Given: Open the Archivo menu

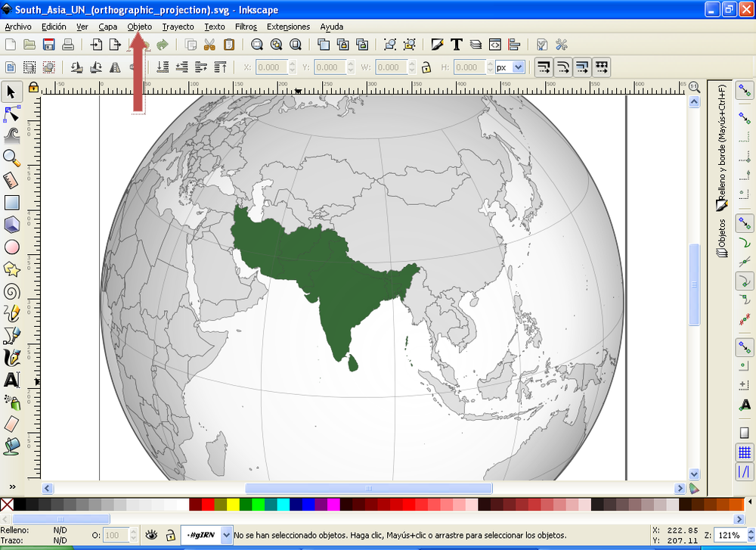Looking at the screenshot, I should click(18, 26).
